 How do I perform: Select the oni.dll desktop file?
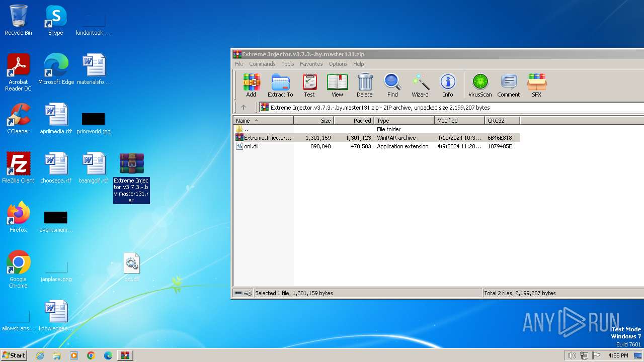pos(131,267)
